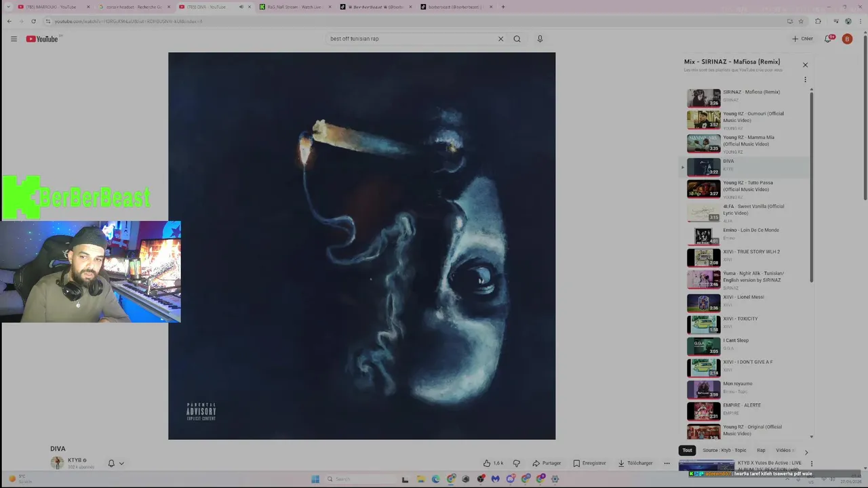Close the Mix playlist panel
Screen dimensions: 868x488
[x=805, y=65]
